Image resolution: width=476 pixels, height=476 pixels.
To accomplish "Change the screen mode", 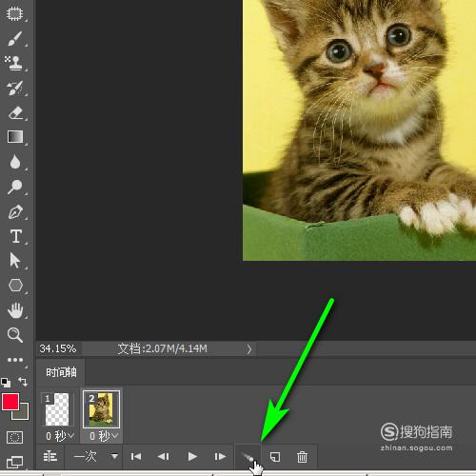I will pyautogui.click(x=14, y=462).
